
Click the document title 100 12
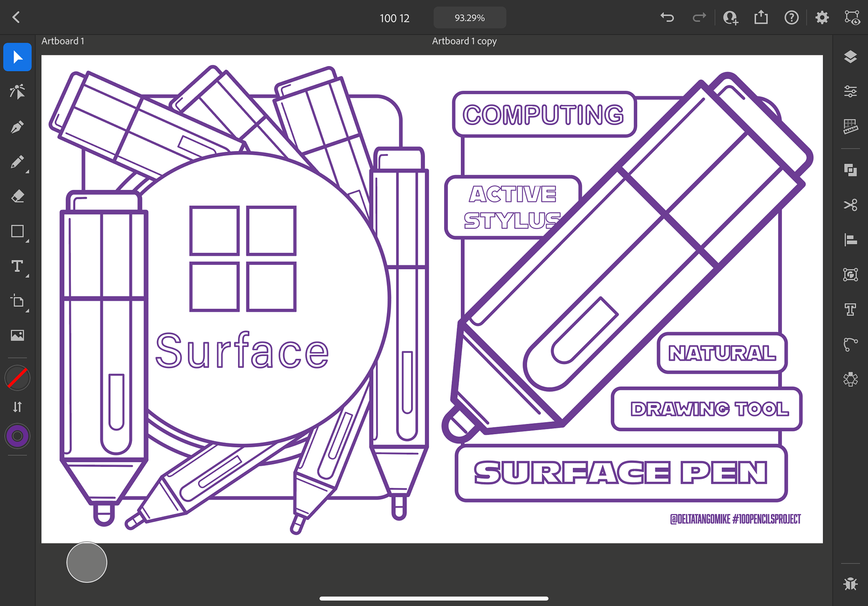coord(395,18)
